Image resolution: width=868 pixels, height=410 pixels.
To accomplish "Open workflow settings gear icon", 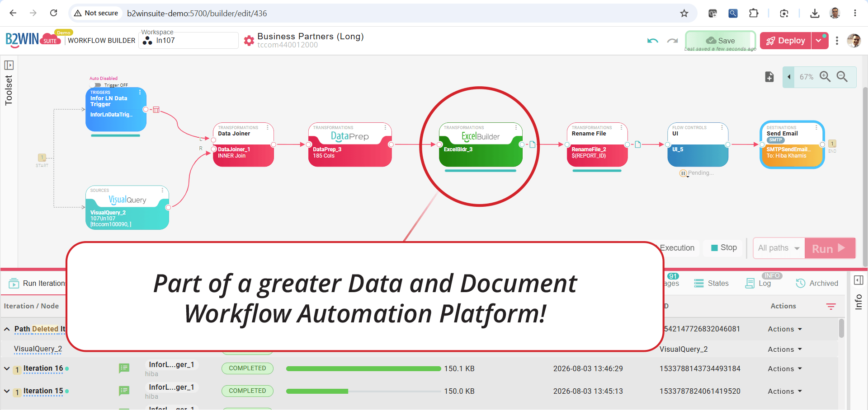I will 249,41.
